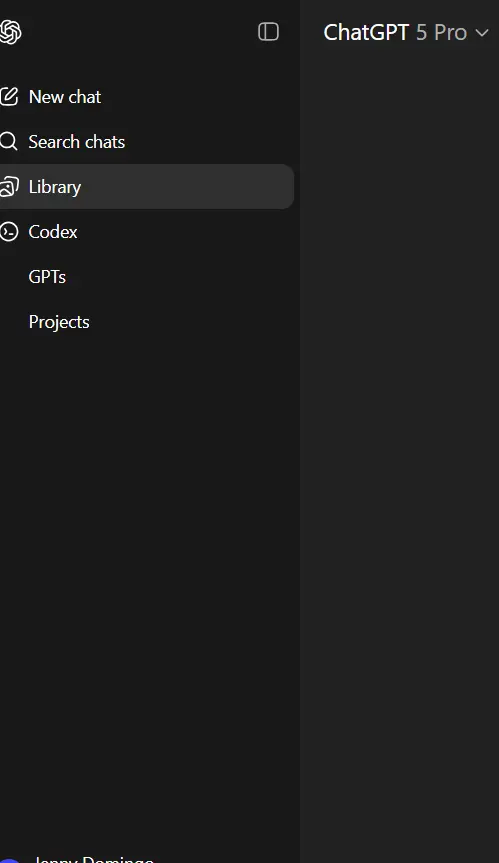Select the highlighted Library menu row

[145, 187]
